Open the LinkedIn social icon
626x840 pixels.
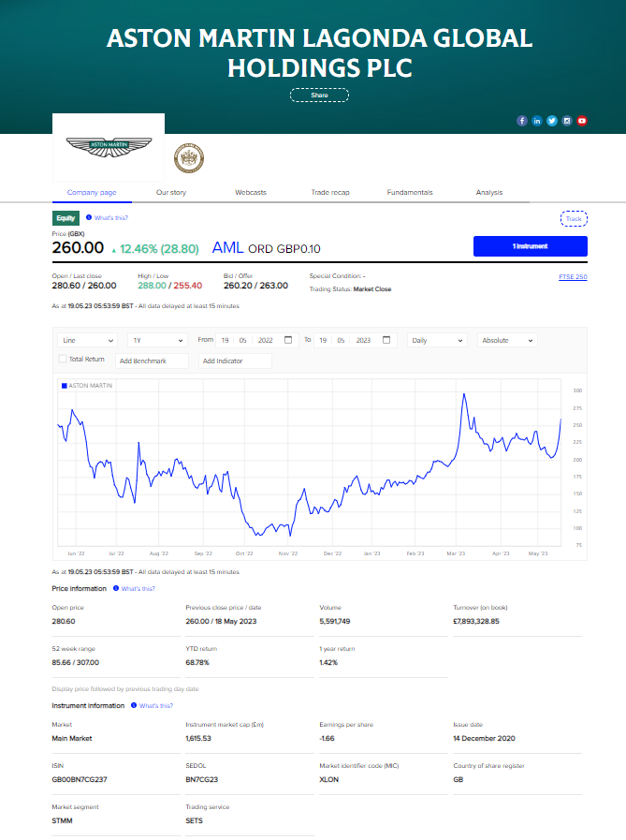coord(536,121)
